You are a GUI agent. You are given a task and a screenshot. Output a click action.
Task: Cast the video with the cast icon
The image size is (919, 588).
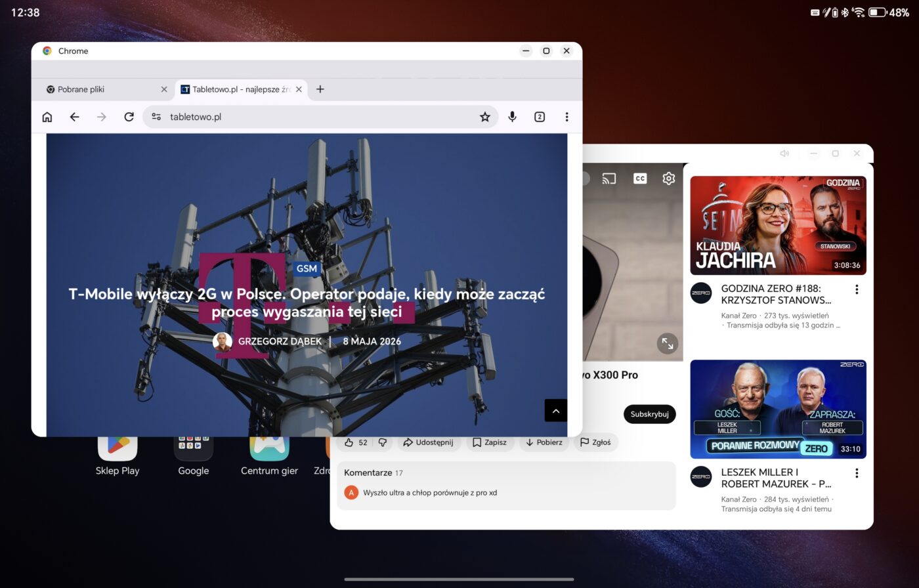point(609,178)
